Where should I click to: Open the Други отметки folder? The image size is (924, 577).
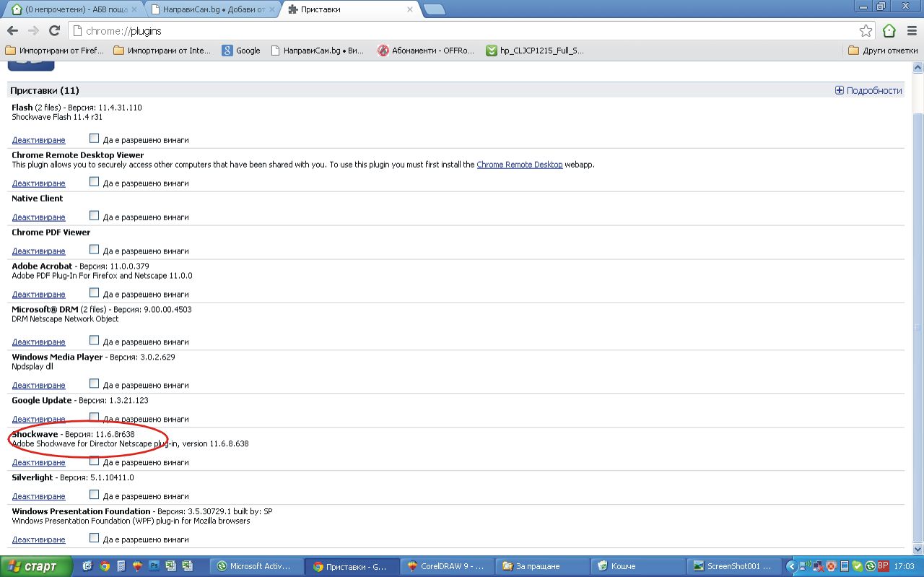883,51
